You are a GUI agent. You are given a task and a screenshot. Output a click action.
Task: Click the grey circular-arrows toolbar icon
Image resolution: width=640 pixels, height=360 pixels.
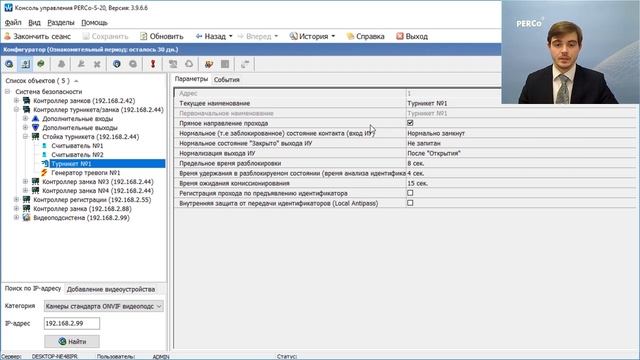pos(189,64)
